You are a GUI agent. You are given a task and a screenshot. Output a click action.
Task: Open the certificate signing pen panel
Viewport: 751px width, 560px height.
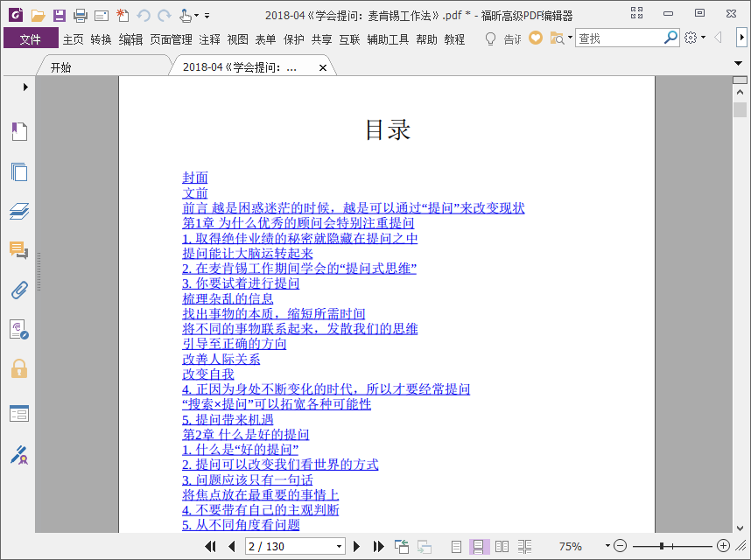coord(19,455)
